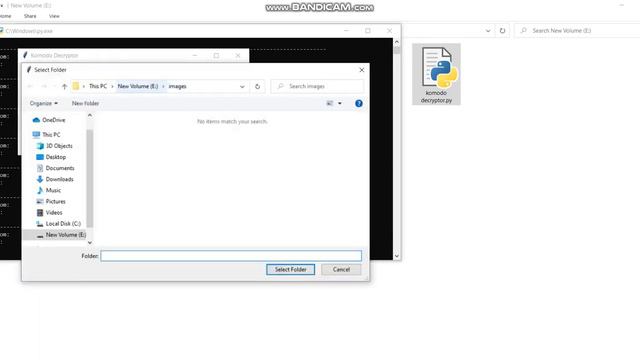
Task: Expand the chevron after New Volume (E:) in the breadcrumb
Action: click(x=163, y=87)
